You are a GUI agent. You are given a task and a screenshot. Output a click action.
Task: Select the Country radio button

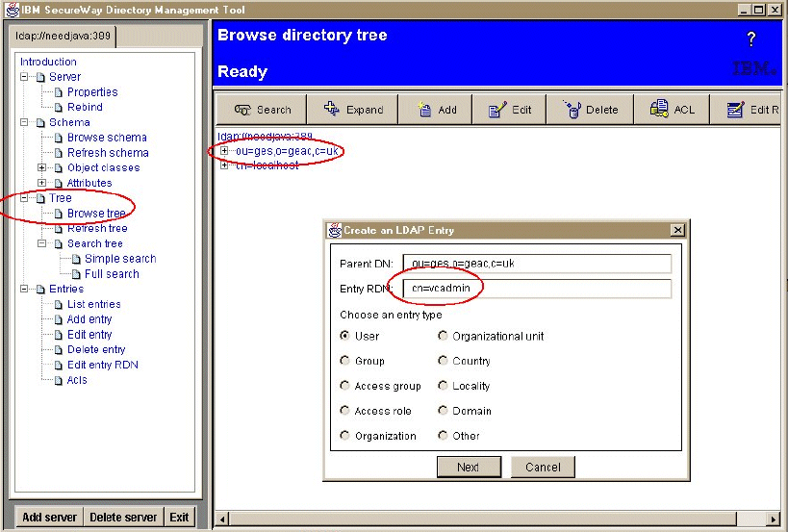click(x=443, y=360)
